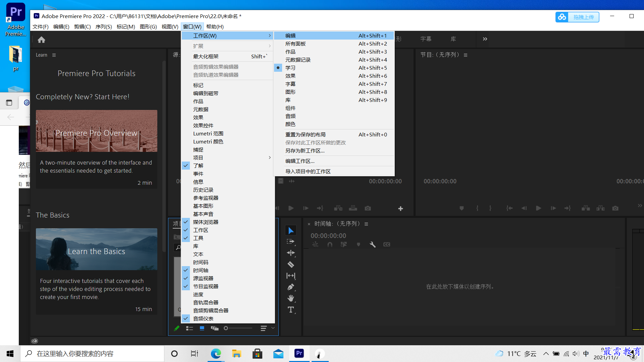This screenshot has width=644, height=362.
Task: Click closed captions icon in timeline
Action: pos(387,245)
